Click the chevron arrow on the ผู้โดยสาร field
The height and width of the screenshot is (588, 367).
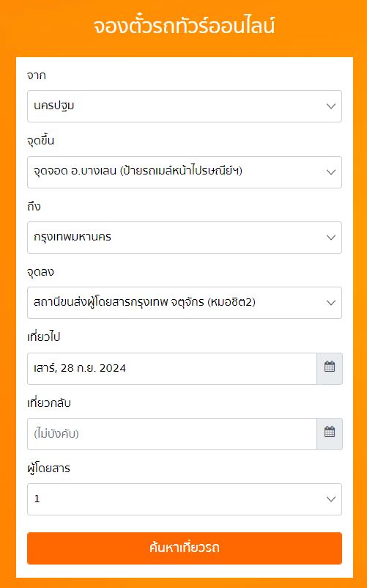tap(330, 499)
